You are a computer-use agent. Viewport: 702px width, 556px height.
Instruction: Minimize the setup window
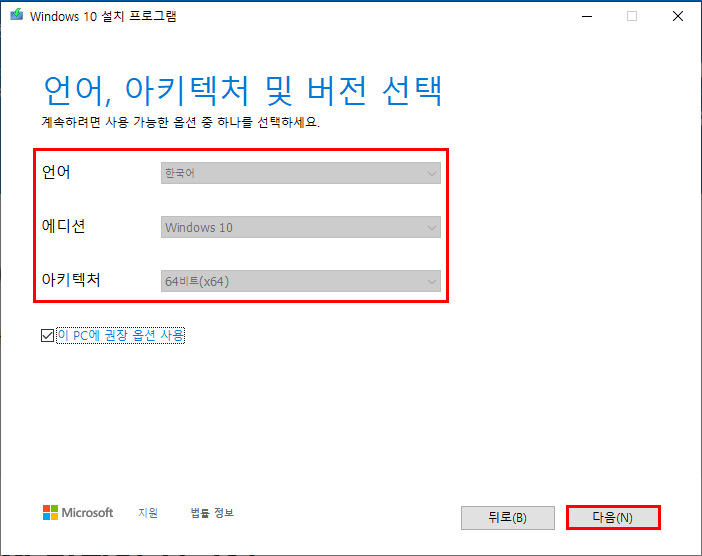pyautogui.click(x=587, y=17)
